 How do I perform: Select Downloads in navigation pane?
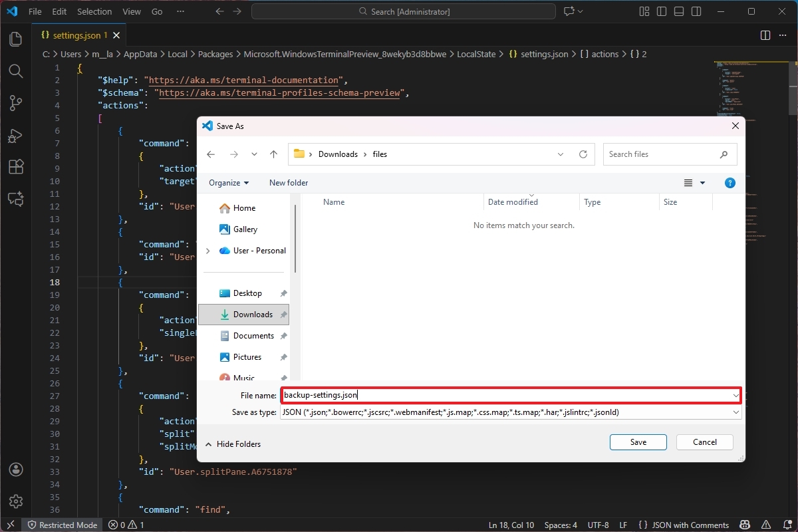click(243, 315)
